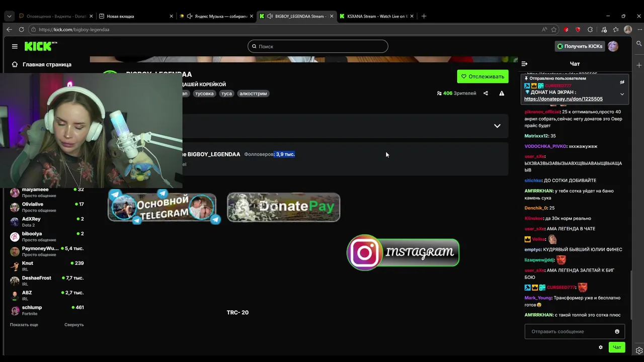Viewport: 644px width, 362px height.
Task: Click Показать еще in sidebar
Action: pyautogui.click(x=24, y=325)
